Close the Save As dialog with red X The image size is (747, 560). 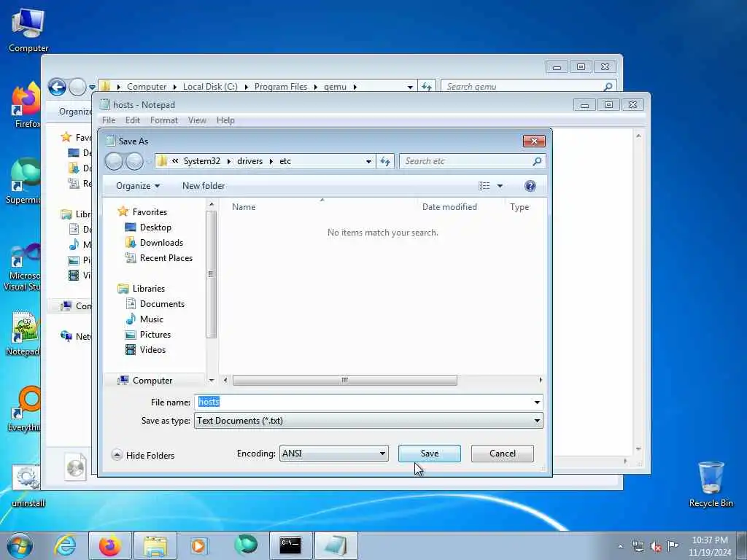point(534,141)
